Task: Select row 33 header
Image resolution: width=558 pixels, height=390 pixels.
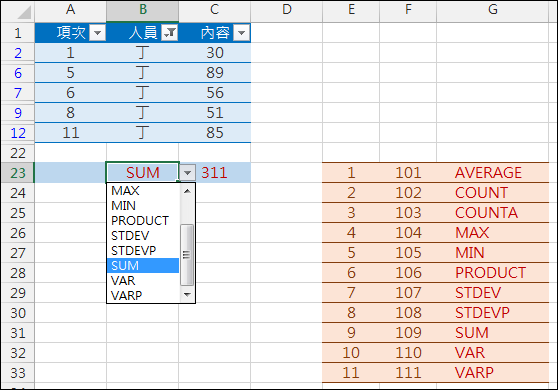Action: (x=18, y=373)
